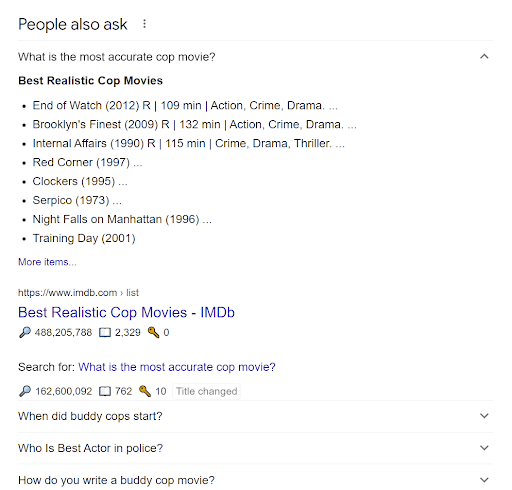Open the More items link

pyautogui.click(x=47, y=262)
